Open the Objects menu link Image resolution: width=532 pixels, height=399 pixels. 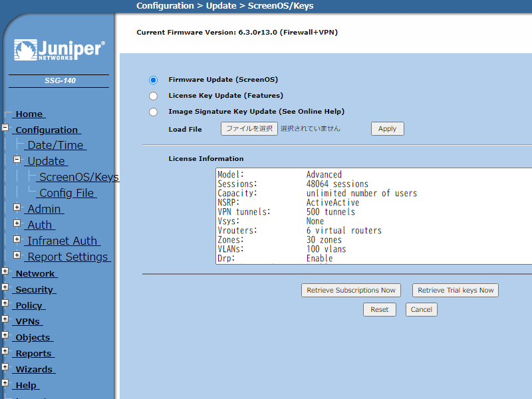[x=33, y=337]
